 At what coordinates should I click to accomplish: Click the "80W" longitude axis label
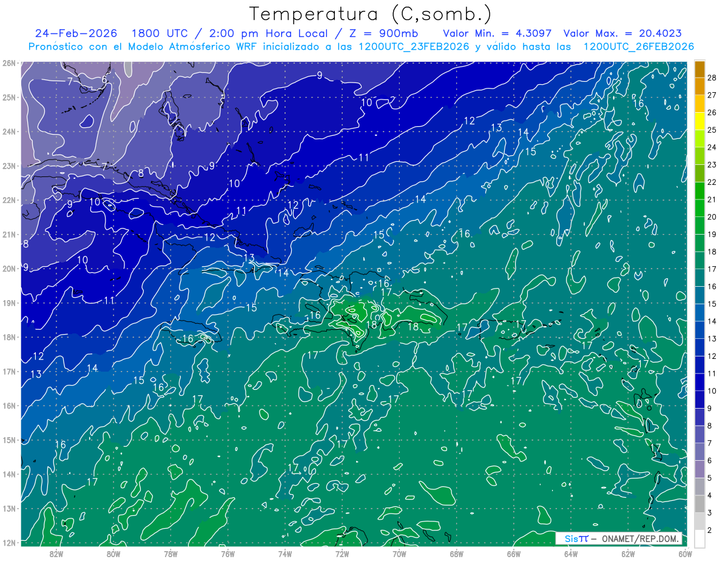[x=113, y=554]
